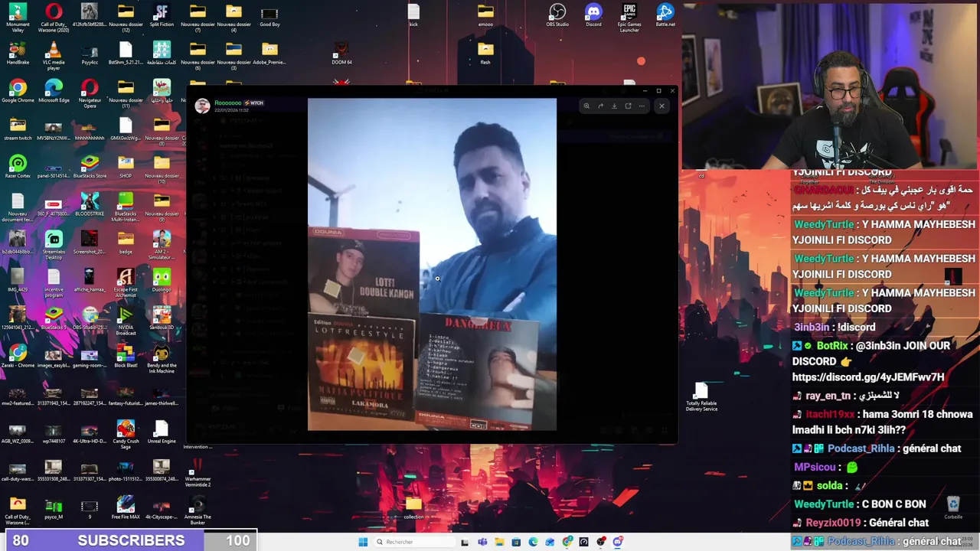
Task: Forward the image in Discord viewer
Action: (600, 106)
